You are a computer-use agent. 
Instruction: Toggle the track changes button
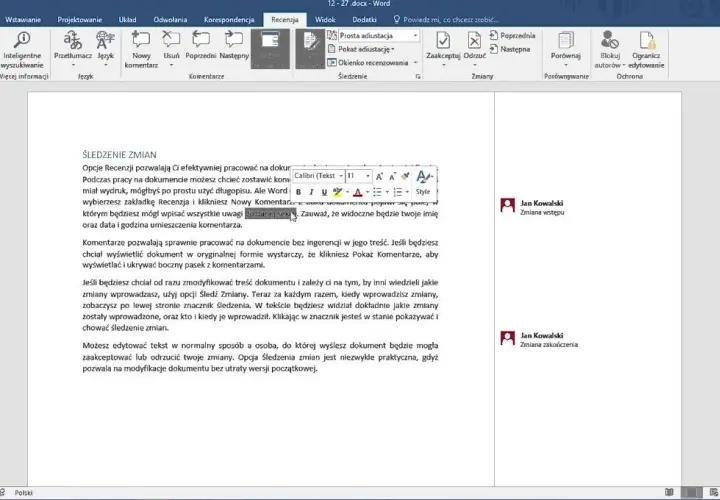coord(310,49)
